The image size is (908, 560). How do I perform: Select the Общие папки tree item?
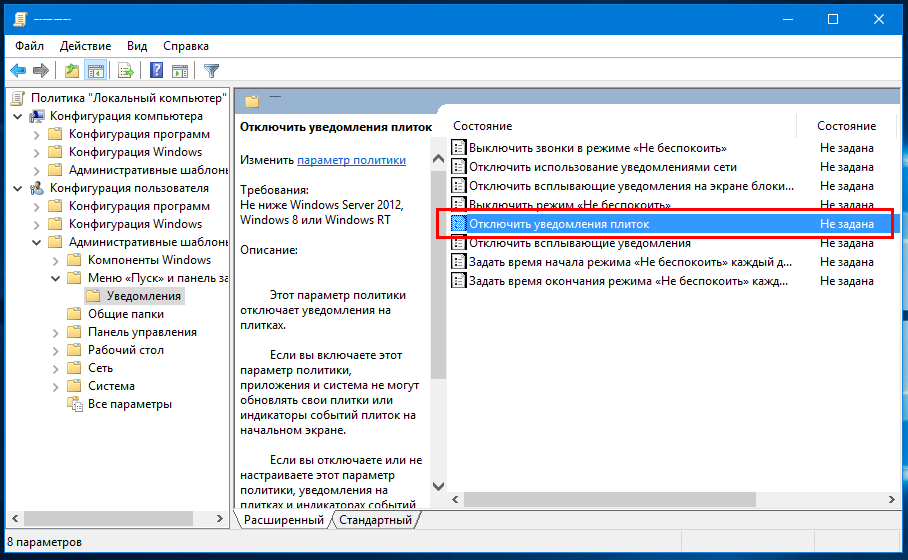coord(126,314)
